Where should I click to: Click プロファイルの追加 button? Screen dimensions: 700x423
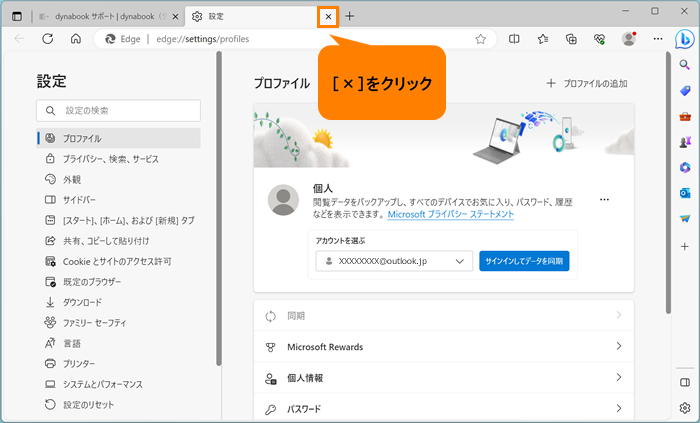coord(587,83)
